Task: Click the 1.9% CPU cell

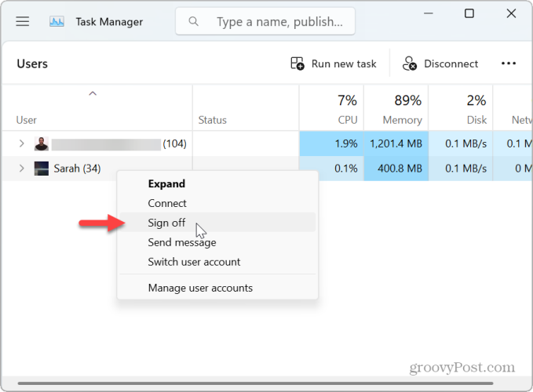Action: click(331, 143)
